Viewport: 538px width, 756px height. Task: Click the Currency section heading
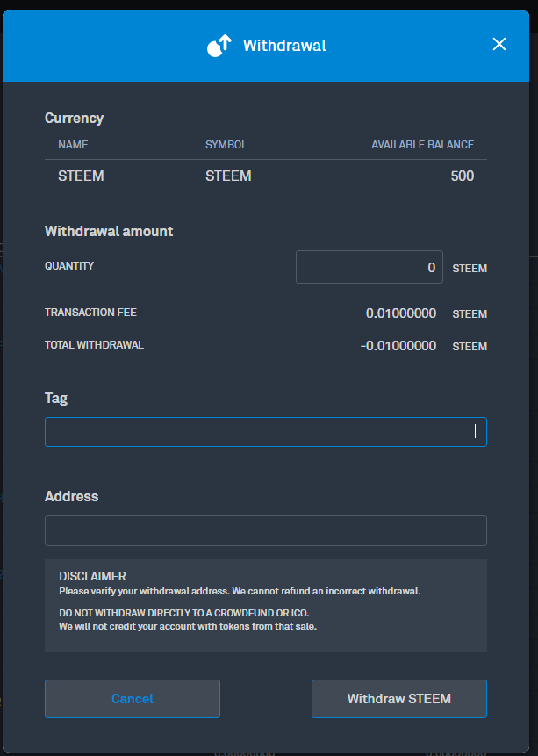click(x=75, y=119)
